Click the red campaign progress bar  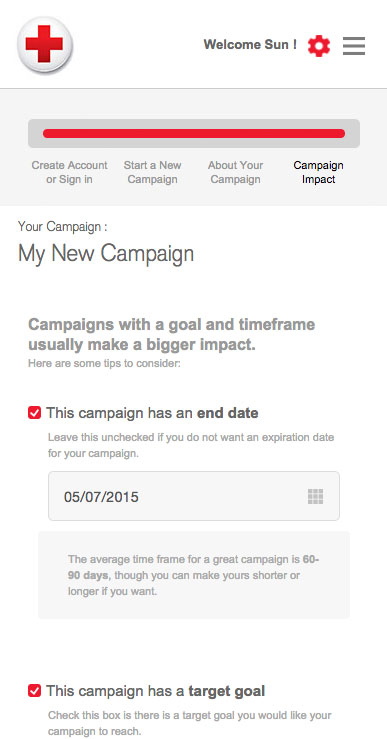coord(194,133)
